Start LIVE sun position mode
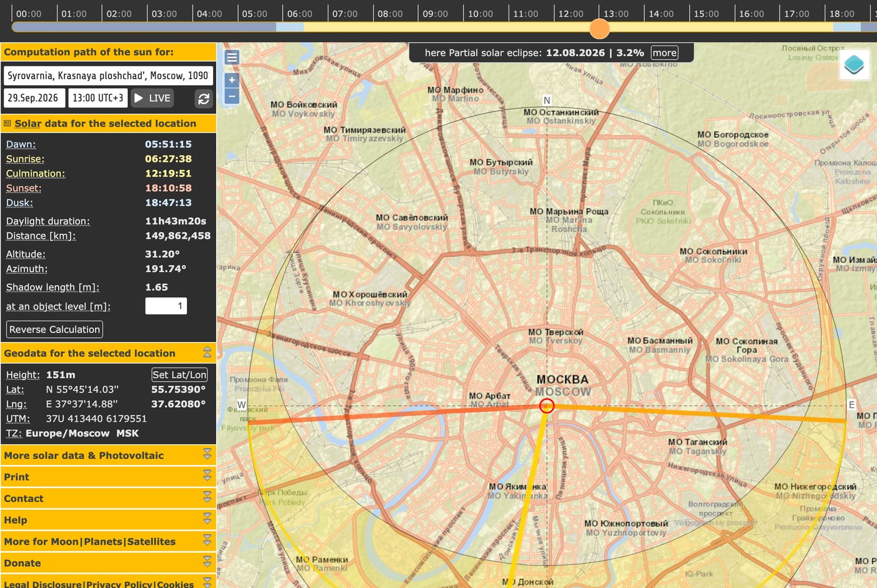Image resolution: width=877 pixels, height=588 pixels. (x=152, y=98)
